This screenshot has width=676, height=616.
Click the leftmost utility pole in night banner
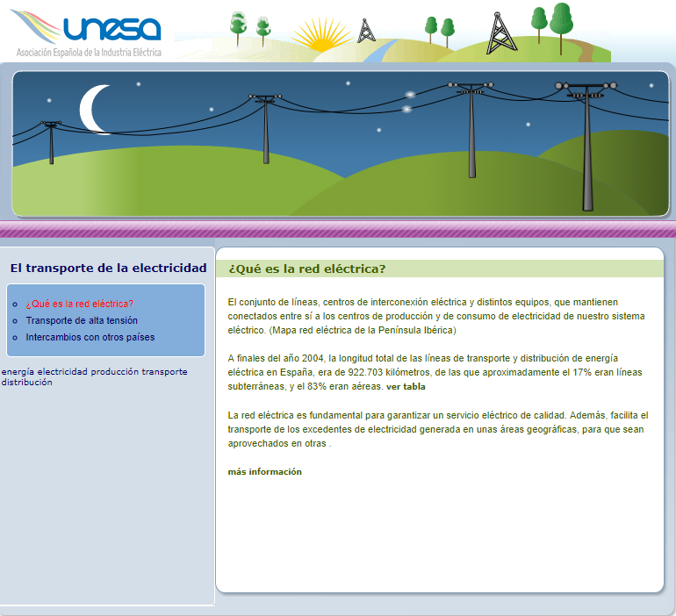pyautogui.click(x=51, y=142)
